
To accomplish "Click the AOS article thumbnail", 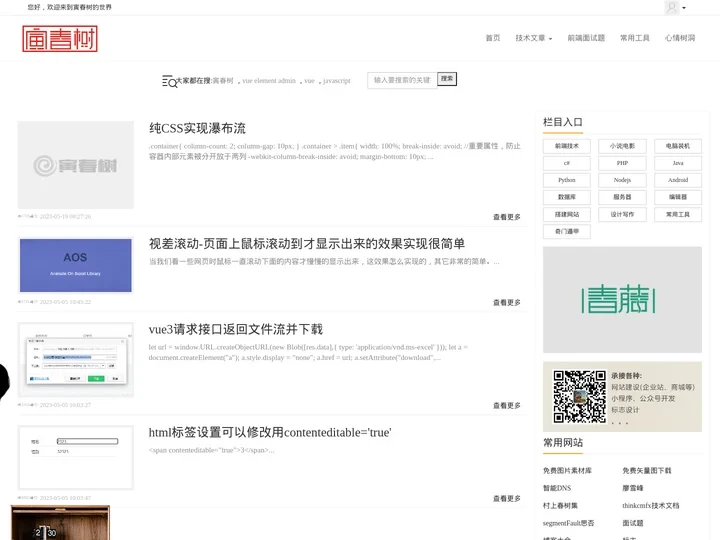I will coord(75,265).
